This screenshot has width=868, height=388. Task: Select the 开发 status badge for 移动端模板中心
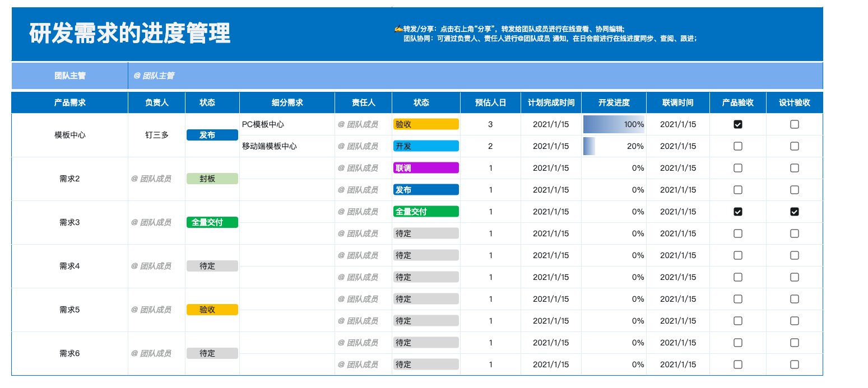pos(426,146)
